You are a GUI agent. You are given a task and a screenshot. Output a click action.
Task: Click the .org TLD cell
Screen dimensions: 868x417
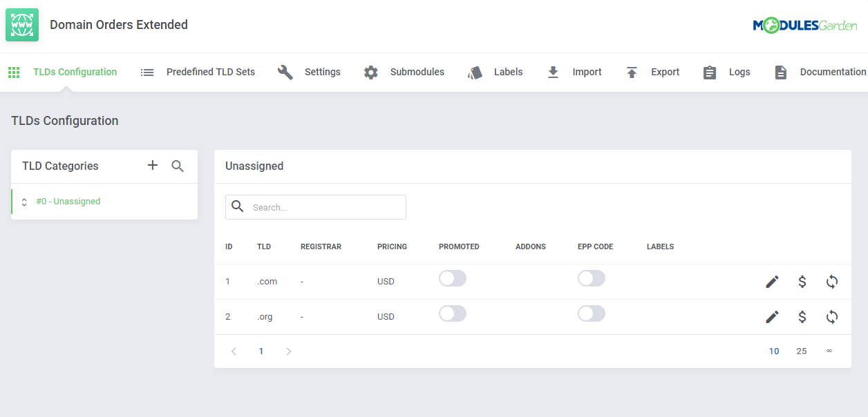point(265,317)
